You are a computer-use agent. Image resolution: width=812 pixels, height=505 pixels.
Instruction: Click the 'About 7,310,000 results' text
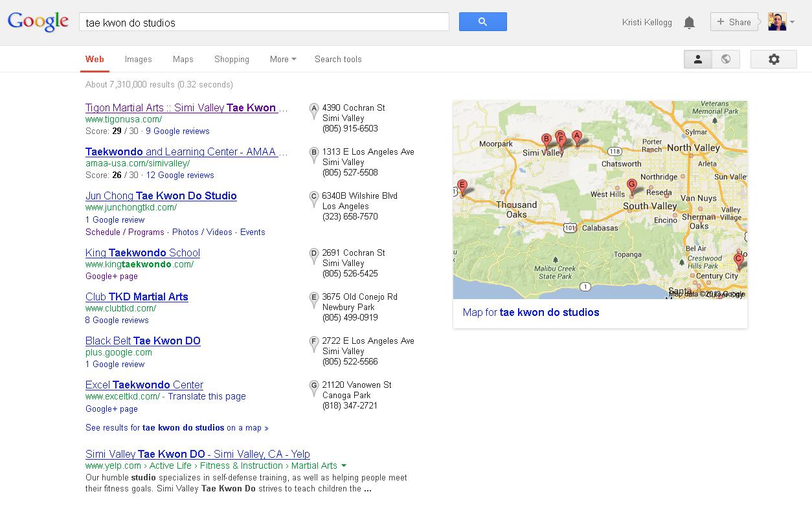click(159, 84)
